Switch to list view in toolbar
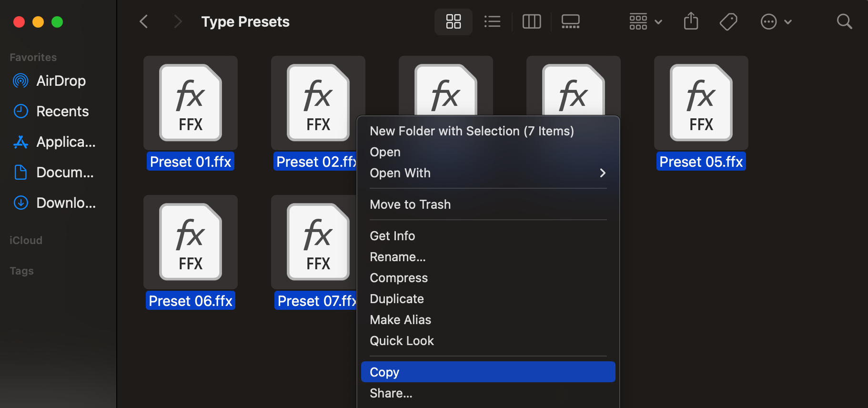This screenshot has height=408, width=868. pos(492,21)
